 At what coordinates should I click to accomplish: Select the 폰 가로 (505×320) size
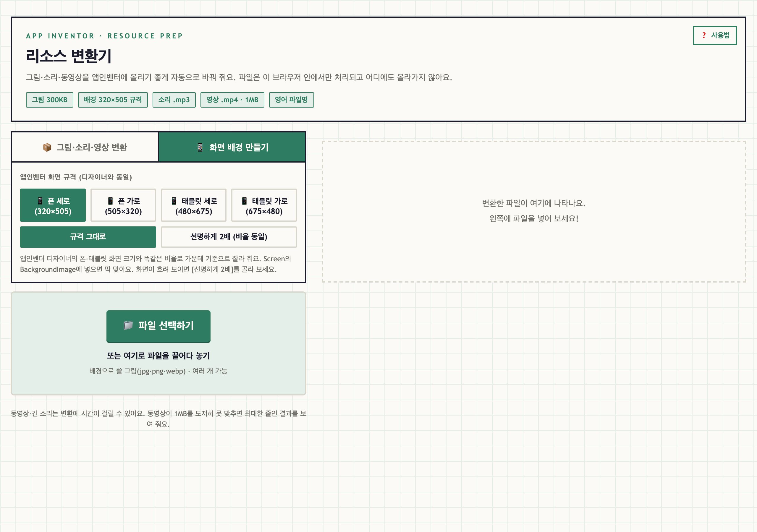(123, 205)
